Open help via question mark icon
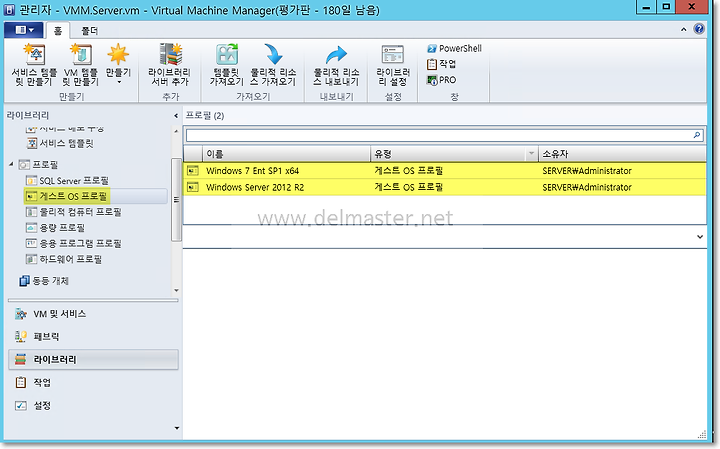 (x=699, y=29)
